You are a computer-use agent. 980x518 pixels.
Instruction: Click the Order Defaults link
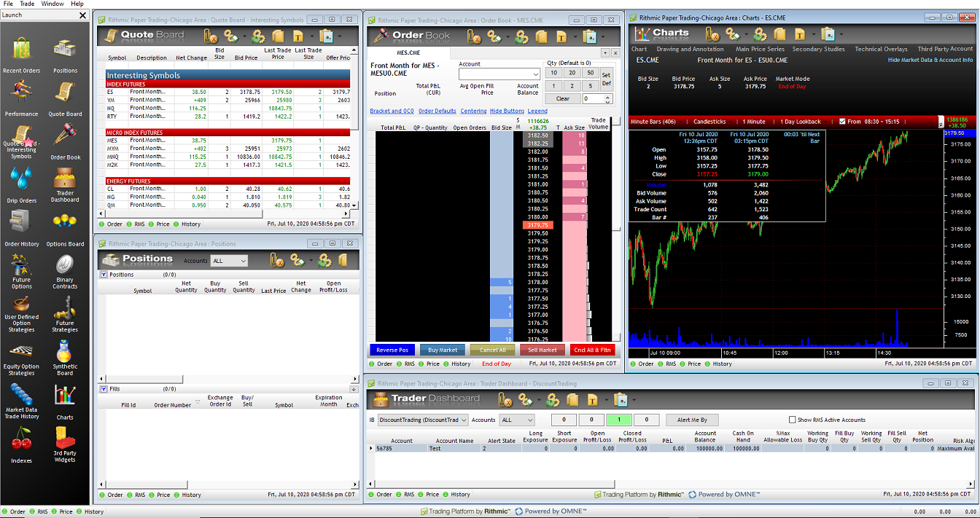pos(437,111)
